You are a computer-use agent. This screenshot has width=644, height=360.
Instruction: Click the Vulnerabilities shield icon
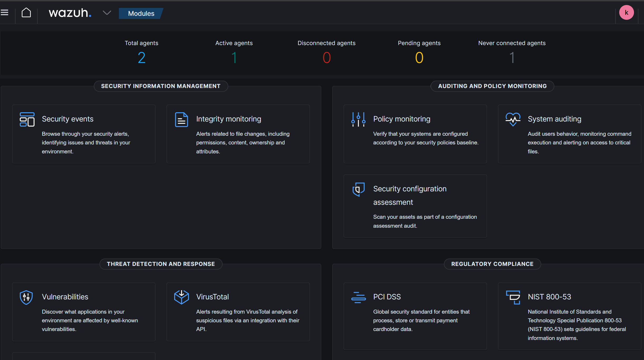pyautogui.click(x=26, y=297)
